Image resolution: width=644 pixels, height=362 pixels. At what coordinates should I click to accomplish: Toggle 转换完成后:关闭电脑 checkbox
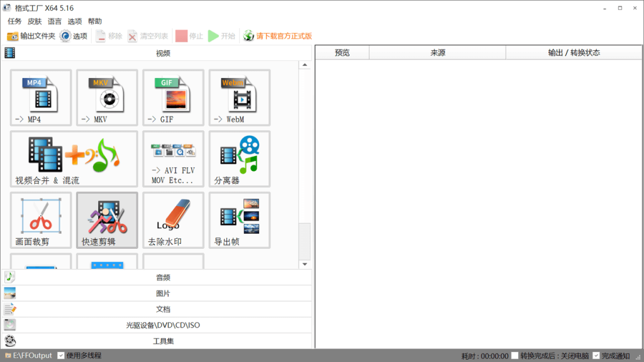(514, 356)
